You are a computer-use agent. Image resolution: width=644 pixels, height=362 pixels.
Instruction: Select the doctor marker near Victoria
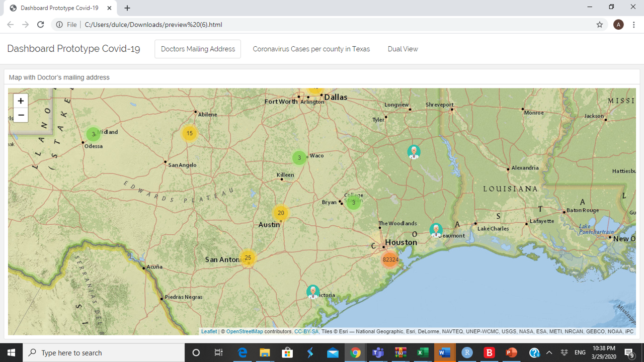(313, 292)
